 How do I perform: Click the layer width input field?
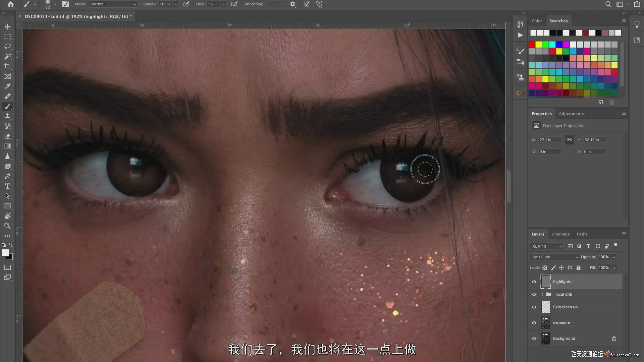click(x=549, y=140)
